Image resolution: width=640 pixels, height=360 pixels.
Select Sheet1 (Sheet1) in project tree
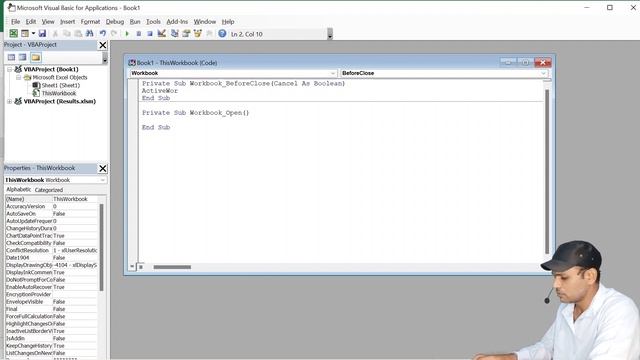coord(60,85)
